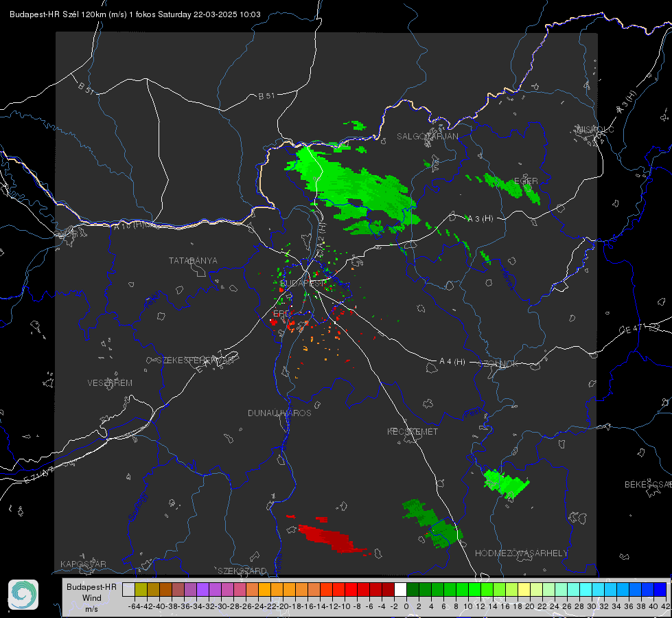Click the deep blue 40–42 legend swatch
The width and height of the screenshot is (672, 618).
pyautogui.click(x=660, y=590)
